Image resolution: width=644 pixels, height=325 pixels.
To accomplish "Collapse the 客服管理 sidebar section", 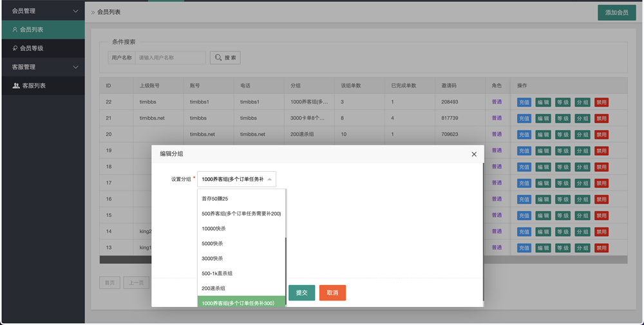I will (75, 67).
